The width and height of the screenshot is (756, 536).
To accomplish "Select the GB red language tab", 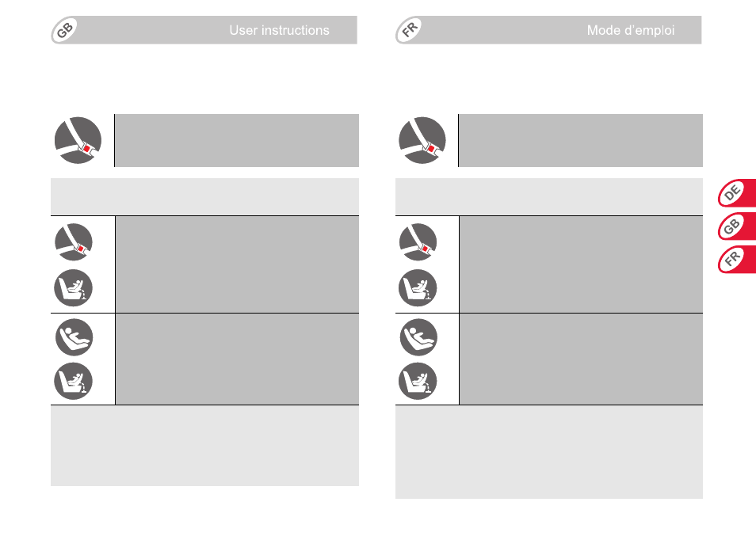I will (x=736, y=226).
